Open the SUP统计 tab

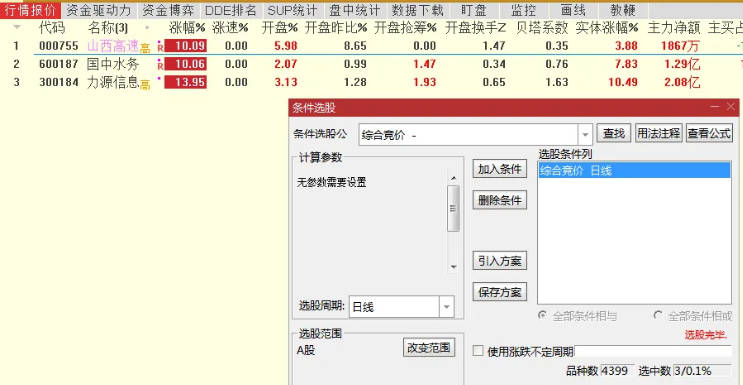[x=292, y=10]
